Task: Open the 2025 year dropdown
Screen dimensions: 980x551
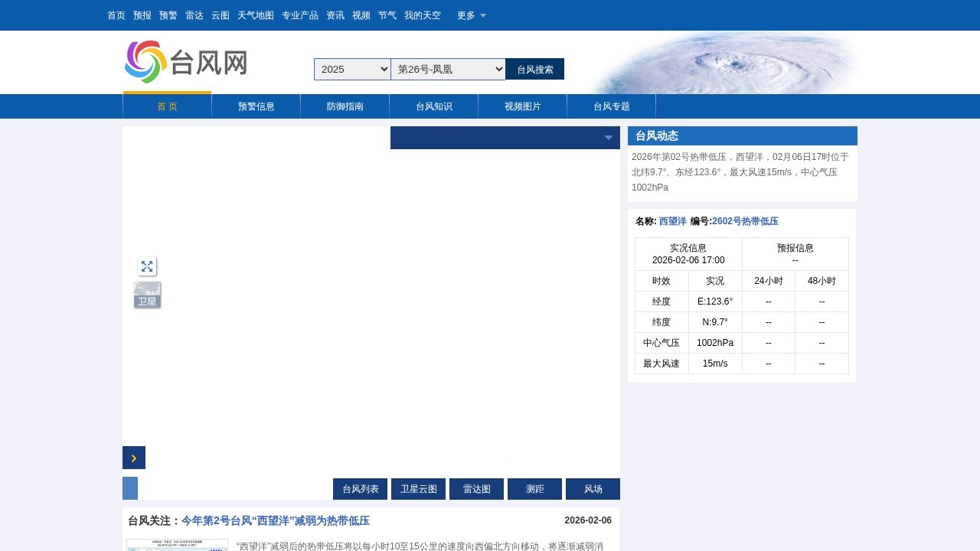Action: (x=351, y=69)
